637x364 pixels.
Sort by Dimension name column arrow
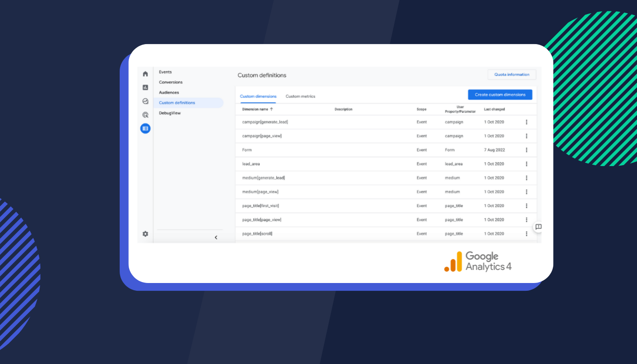coord(272,109)
